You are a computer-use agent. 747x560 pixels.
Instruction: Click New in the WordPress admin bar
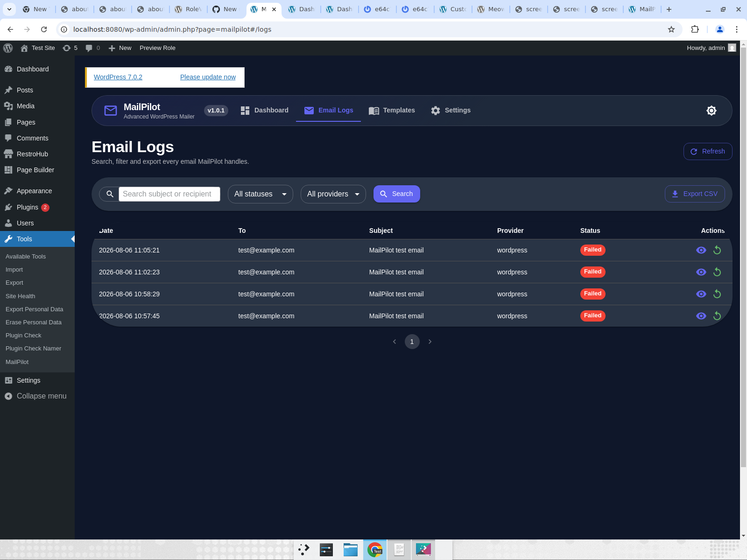click(120, 48)
